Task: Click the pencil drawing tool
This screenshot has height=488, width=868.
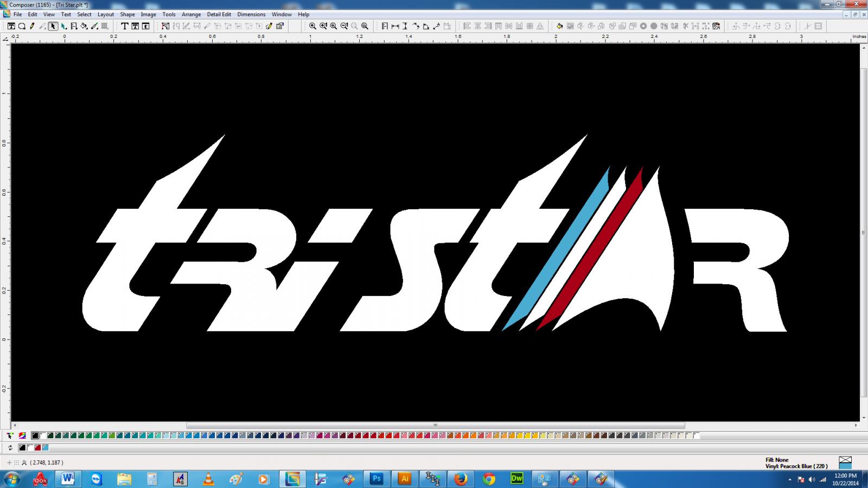Action: point(32,26)
